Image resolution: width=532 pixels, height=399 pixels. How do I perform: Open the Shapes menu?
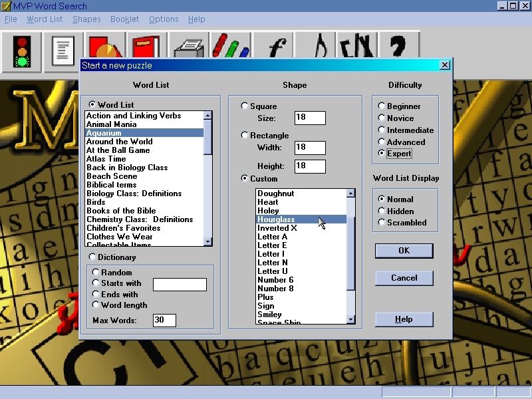[86, 19]
